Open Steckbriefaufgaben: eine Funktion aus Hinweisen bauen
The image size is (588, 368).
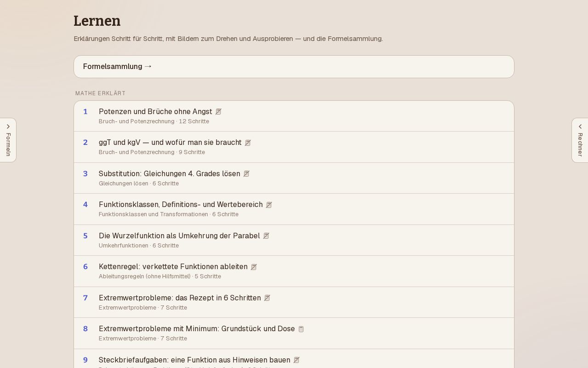294,359
